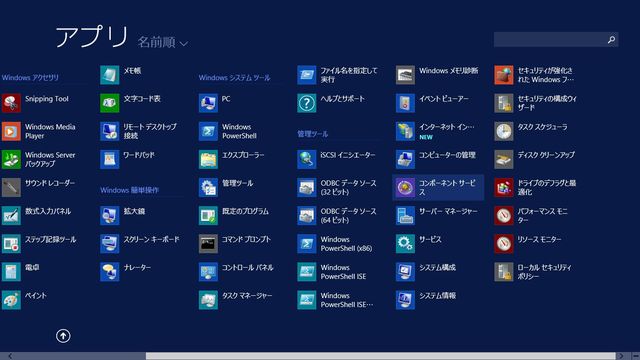640x360 pixels.
Task: Launch the 電卓 calculator icon
Action: [x=11, y=272]
